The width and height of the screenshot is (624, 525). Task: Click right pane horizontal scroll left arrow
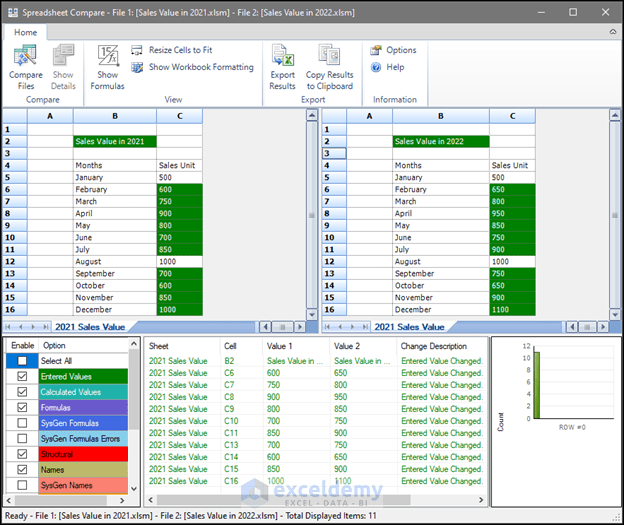572,327
